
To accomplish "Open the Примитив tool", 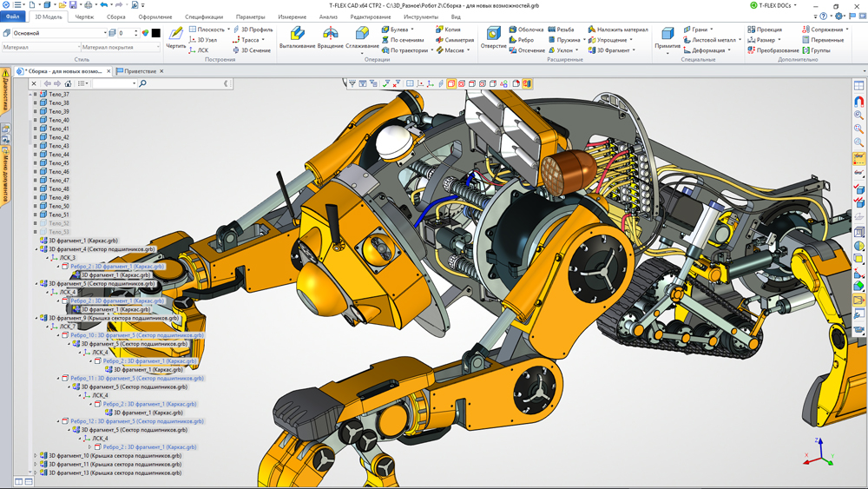I will pos(667,36).
